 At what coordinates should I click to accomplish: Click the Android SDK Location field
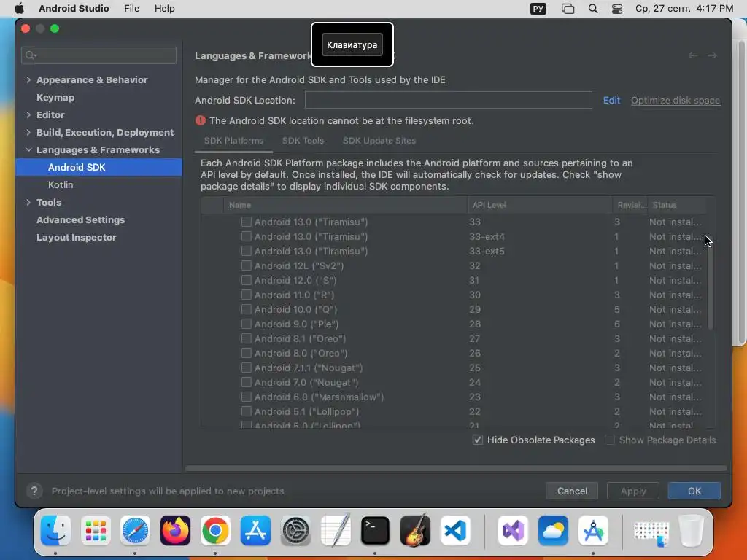(x=449, y=100)
